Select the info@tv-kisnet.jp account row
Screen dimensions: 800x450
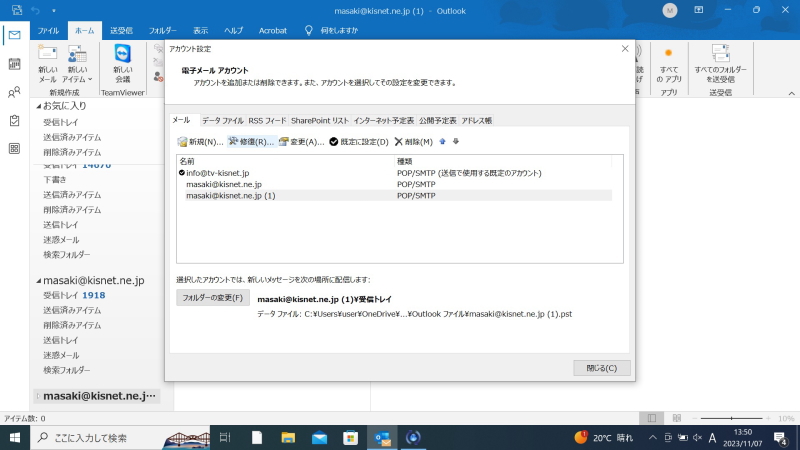(394, 173)
